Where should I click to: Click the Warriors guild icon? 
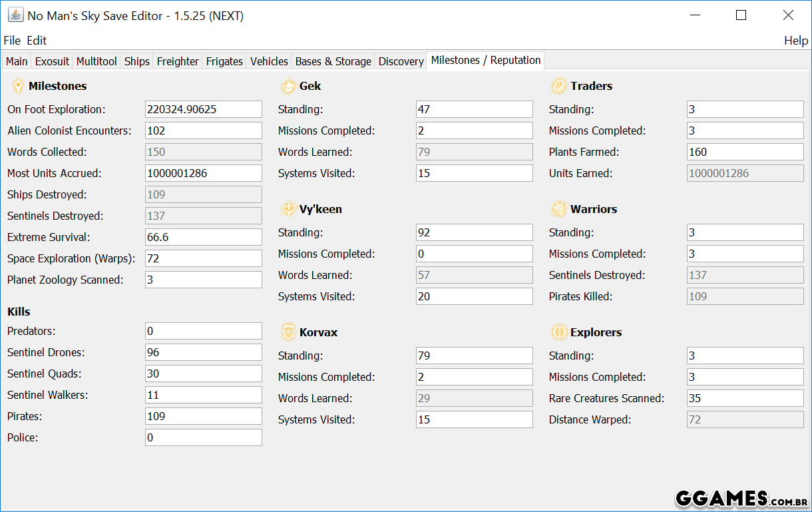(x=558, y=209)
